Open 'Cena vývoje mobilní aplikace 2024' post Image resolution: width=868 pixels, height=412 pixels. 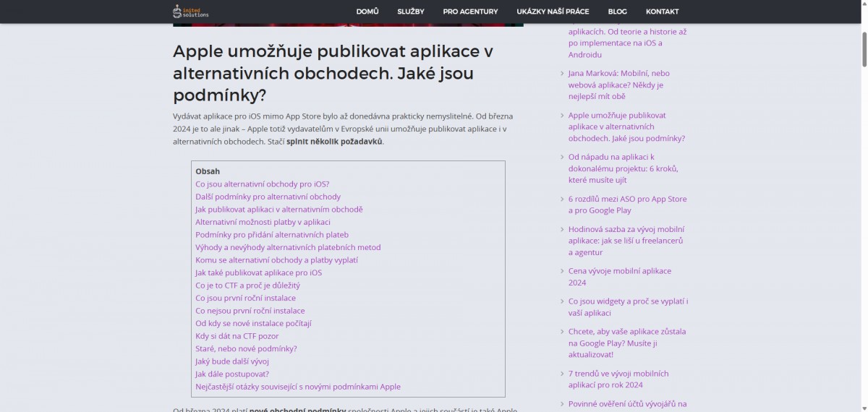click(x=620, y=277)
